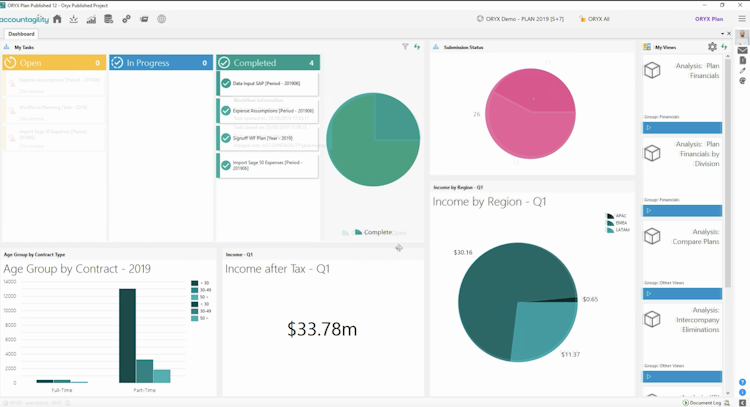750x407 pixels.
Task: Click the In Progress column header
Action: [x=161, y=63]
